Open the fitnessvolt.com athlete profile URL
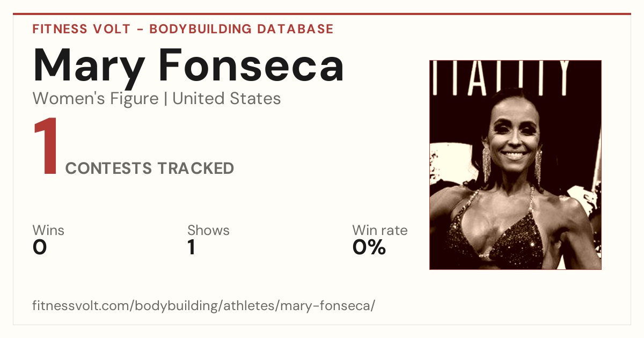Screen dimensions: 644x338 (203, 306)
